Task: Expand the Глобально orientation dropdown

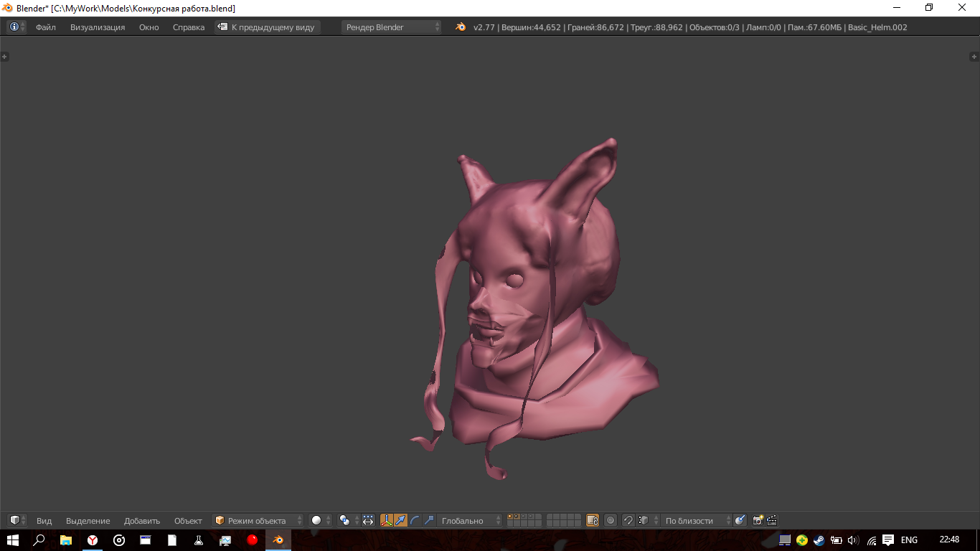Action: click(470, 520)
